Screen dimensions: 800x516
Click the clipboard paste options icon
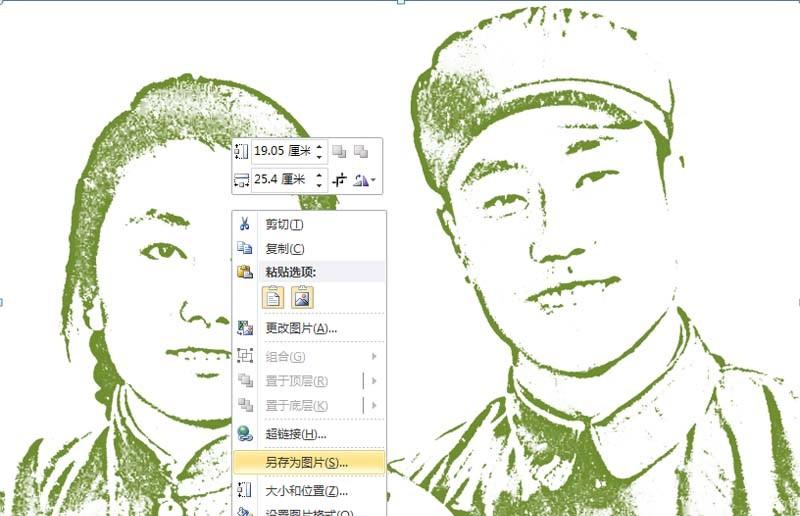click(245, 272)
